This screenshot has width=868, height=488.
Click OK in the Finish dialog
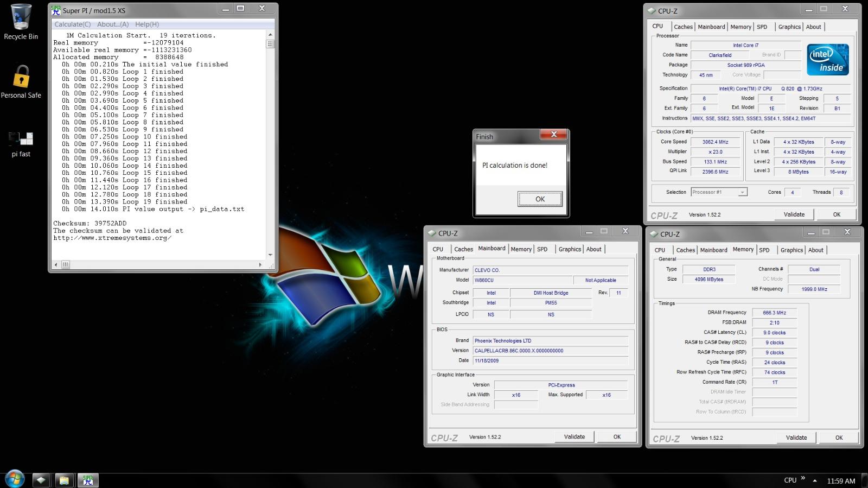tap(540, 199)
